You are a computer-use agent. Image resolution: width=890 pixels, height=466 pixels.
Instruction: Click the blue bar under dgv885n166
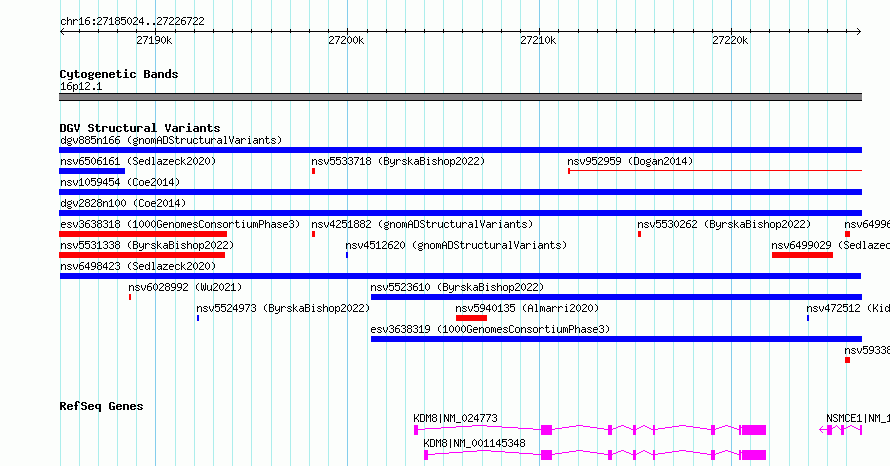pyautogui.click(x=460, y=150)
